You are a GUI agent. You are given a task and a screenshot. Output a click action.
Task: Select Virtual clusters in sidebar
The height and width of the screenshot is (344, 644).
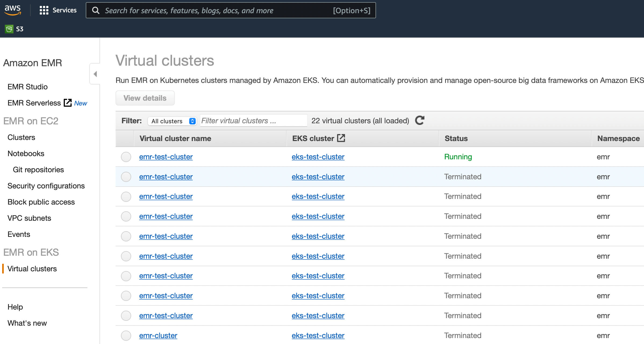32,269
